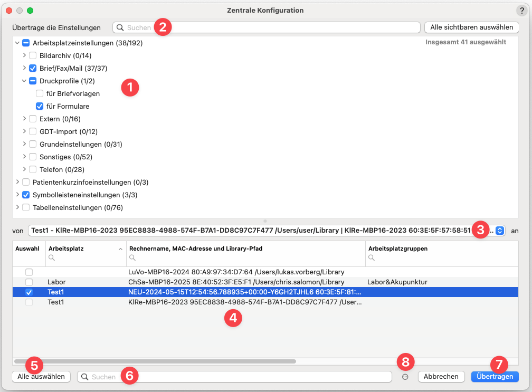Viewport: 532px width, 392px height.
Task: Collapse the Druckprofile node
Action: point(24,81)
